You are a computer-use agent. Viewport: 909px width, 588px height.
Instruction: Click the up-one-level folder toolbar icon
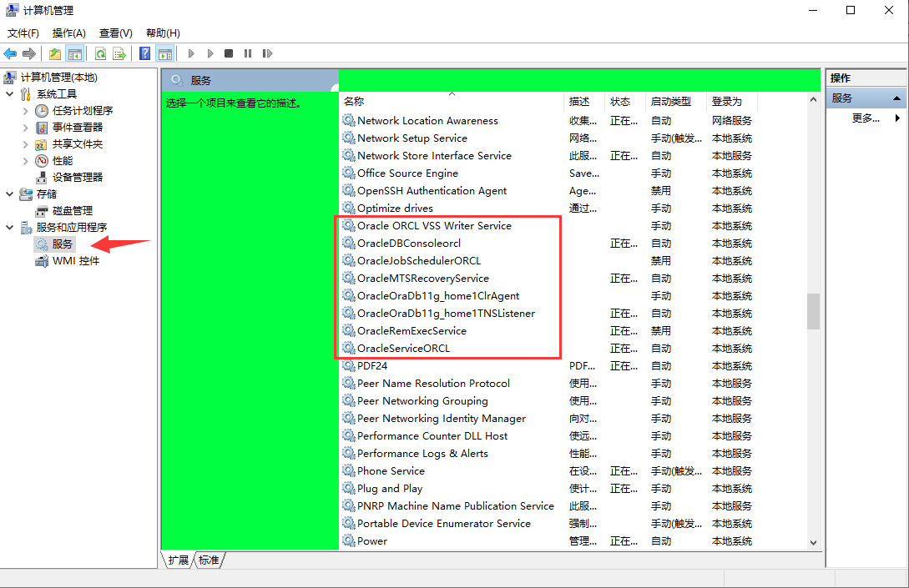(55, 54)
